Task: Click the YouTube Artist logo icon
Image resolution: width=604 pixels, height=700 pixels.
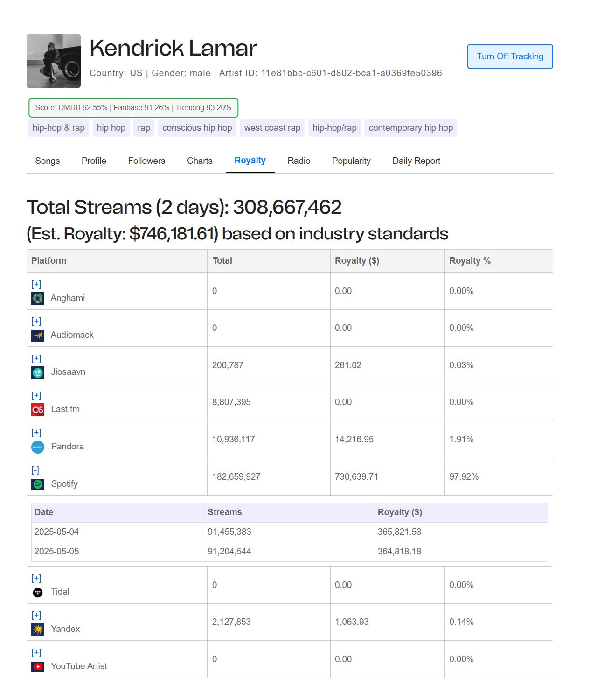Action: [38, 666]
